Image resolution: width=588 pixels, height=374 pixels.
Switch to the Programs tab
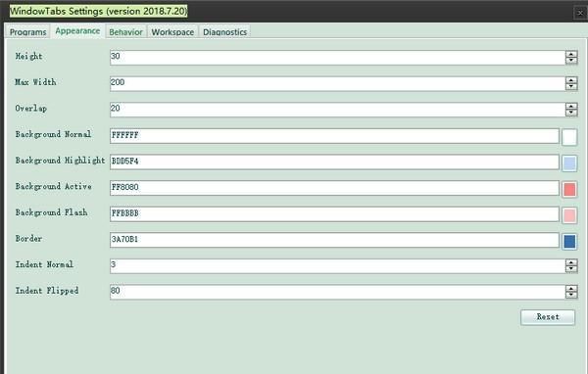pyautogui.click(x=27, y=32)
